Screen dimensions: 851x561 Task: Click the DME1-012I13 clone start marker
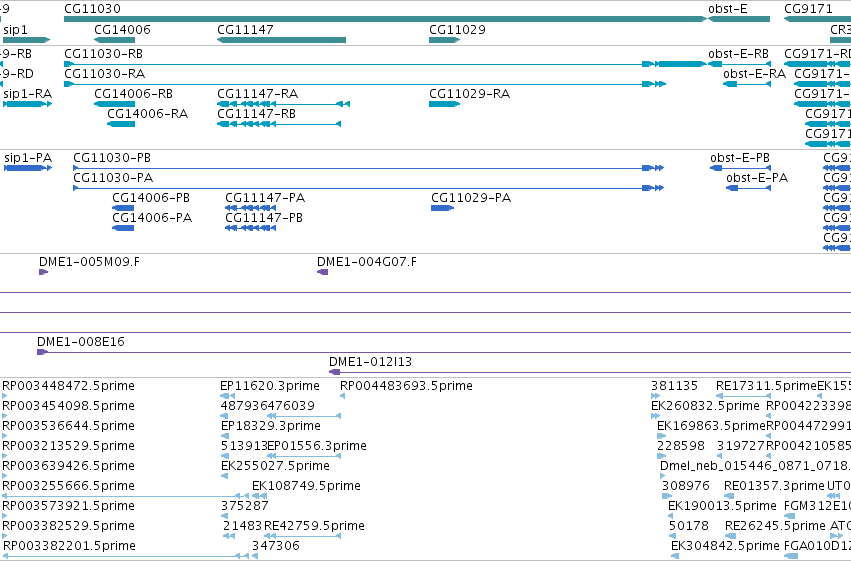(335, 372)
